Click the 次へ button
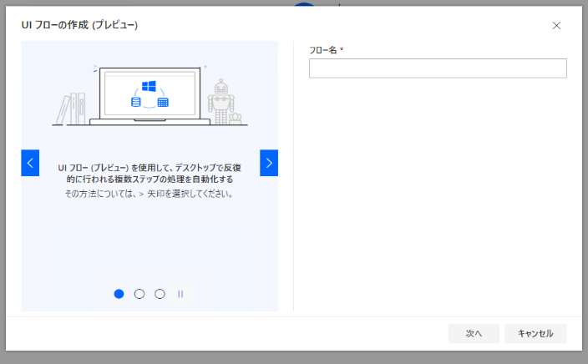 tap(474, 333)
